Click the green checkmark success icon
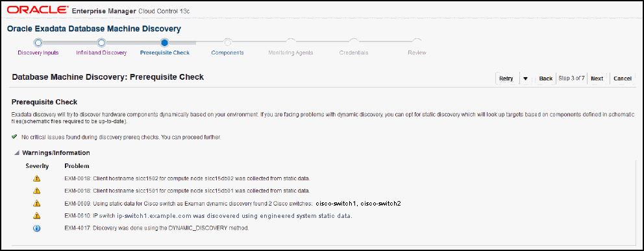The height and width of the screenshot is (251, 644). pyautogui.click(x=14, y=137)
